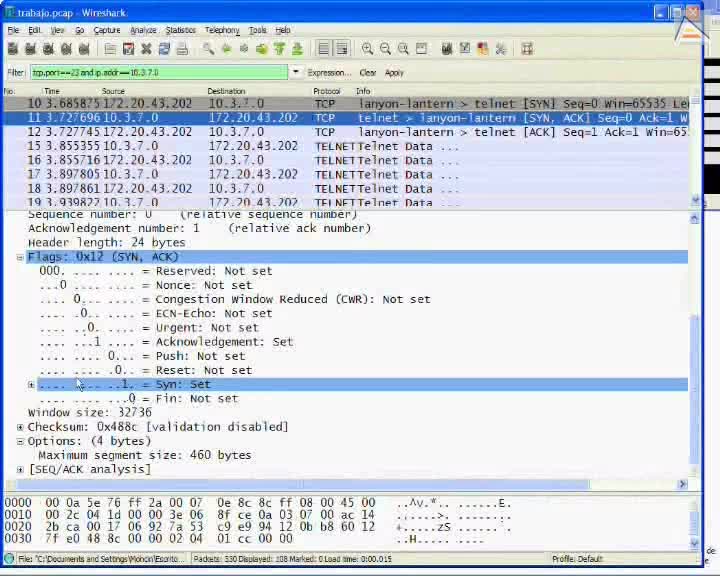Reset zoom to normal size
Screen dimensions: 720x576
coord(403,49)
